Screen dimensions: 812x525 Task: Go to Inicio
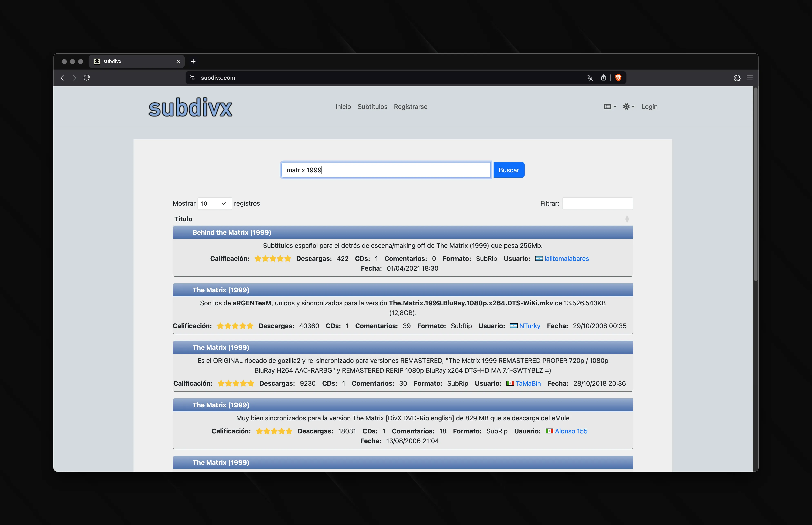343,107
